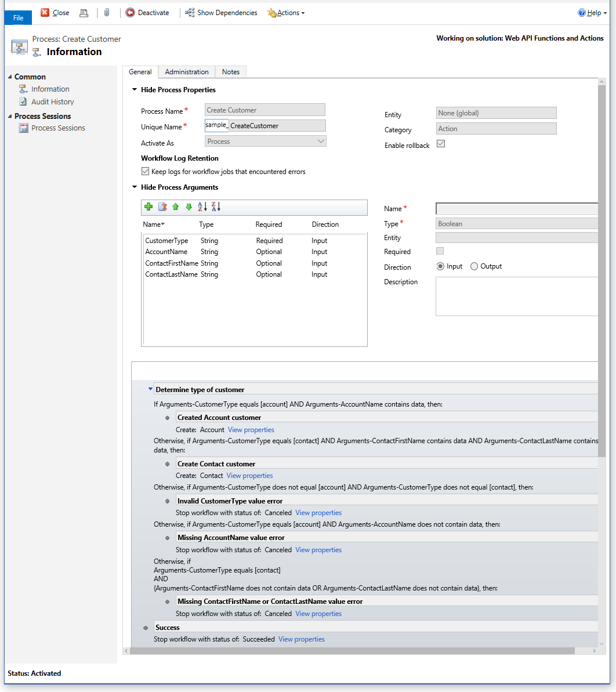This screenshot has height=692, width=616.
Task: Open the Activate As dropdown
Action: 266,142
